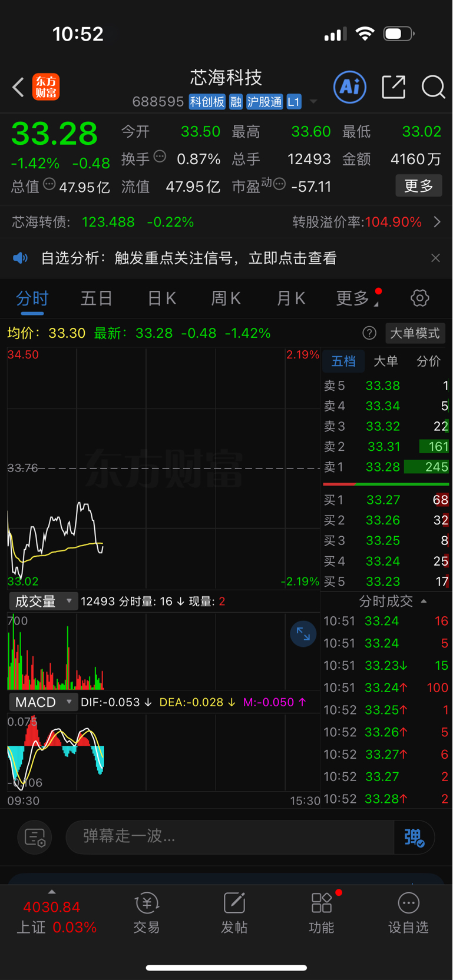
Task: Open the 成交量 indicator dropdown
Action: (x=43, y=601)
